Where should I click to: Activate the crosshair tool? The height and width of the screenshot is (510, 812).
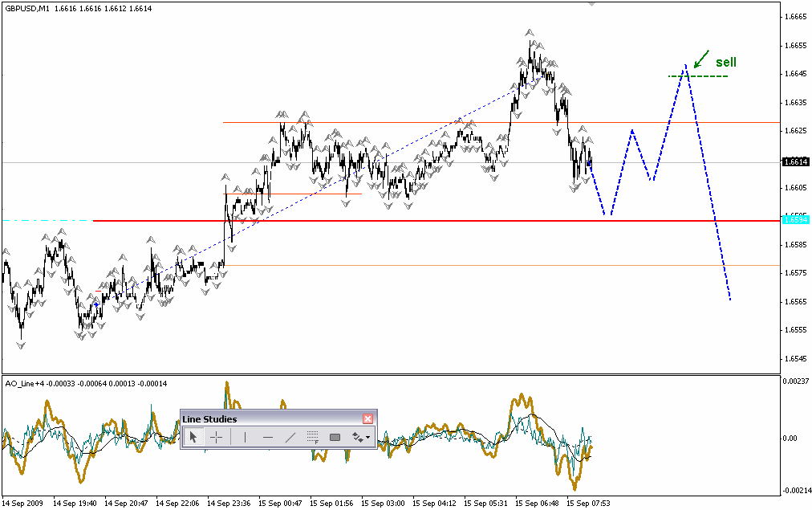[x=216, y=438]
